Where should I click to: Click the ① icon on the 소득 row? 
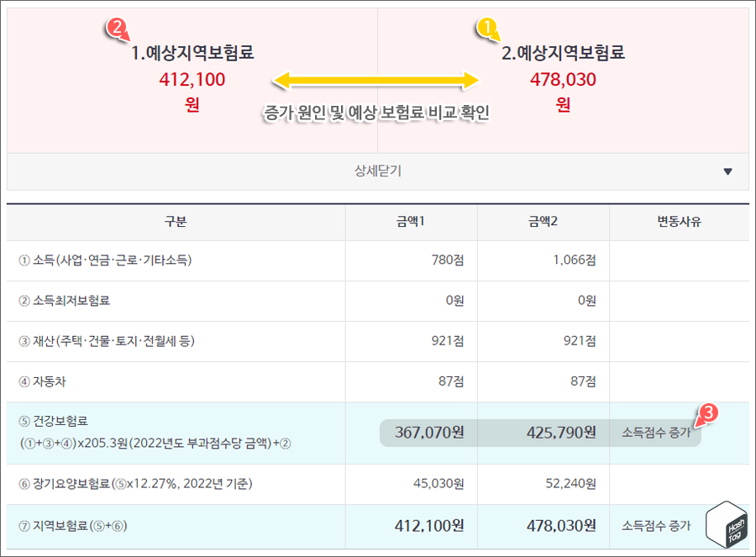point(25,259)
